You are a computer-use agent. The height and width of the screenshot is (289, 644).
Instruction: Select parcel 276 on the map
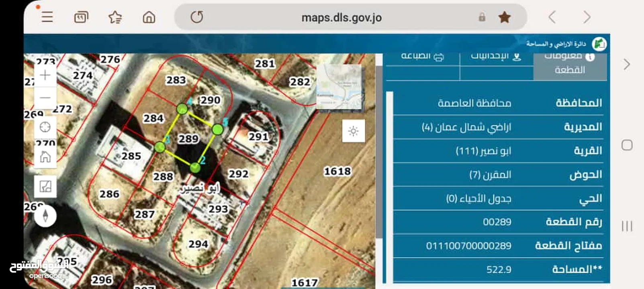coord(110,59)
